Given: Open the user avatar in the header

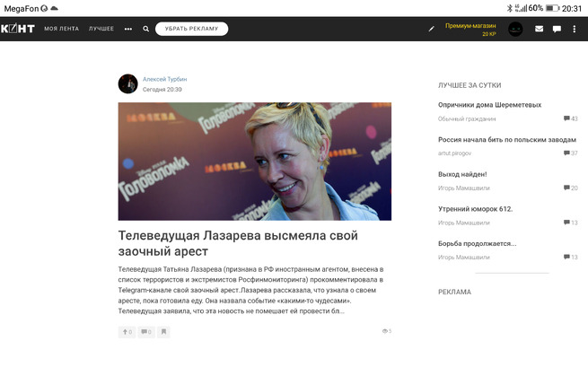Looking at the screenshot, I should pos(515,29).
